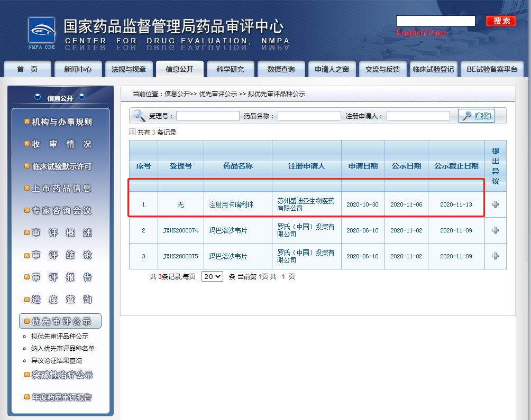
Task: Click 苏州盛迪亚生物医药有限公司 applicant cell
Action: [x=306, y=204]
